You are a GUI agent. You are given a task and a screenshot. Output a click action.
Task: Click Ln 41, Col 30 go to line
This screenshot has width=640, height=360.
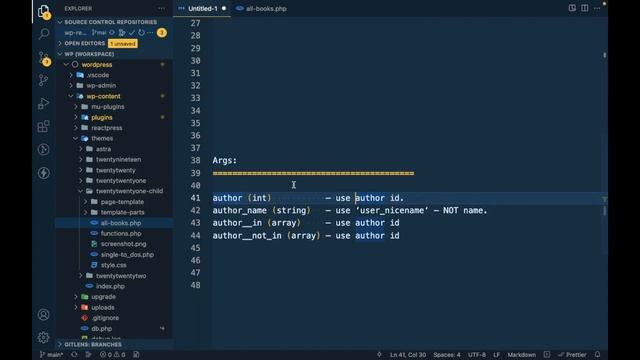[x=408, y=355]
